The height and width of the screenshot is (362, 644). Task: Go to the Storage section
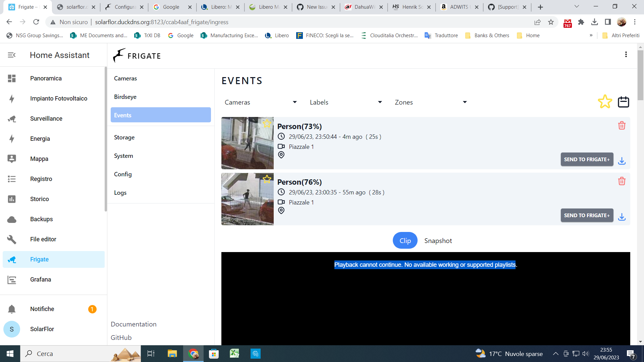click(x=124, y=137)
